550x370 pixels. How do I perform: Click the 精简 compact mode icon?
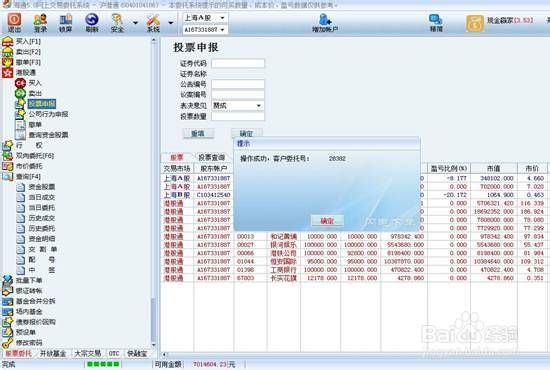pyautogui.click(x=436, y=22)
